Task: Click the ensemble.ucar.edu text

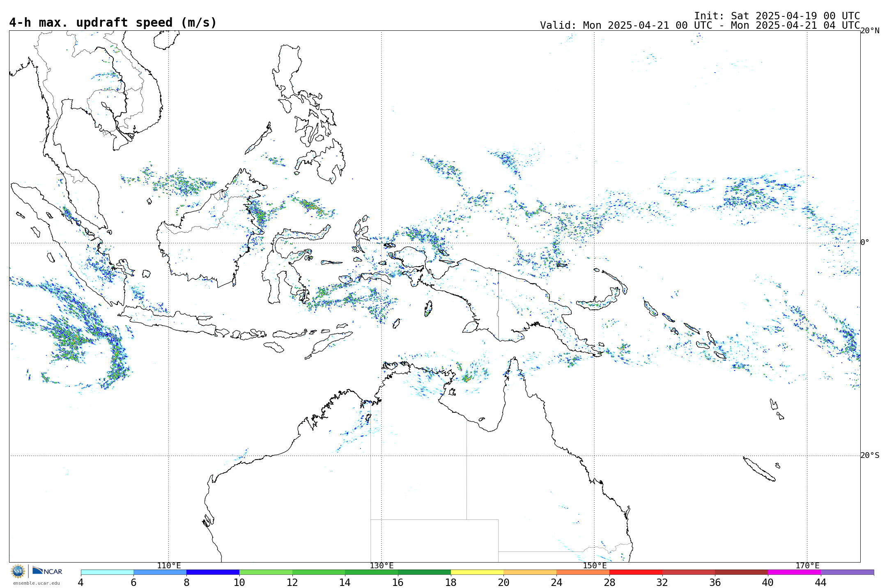Action: tap(37, 583)
